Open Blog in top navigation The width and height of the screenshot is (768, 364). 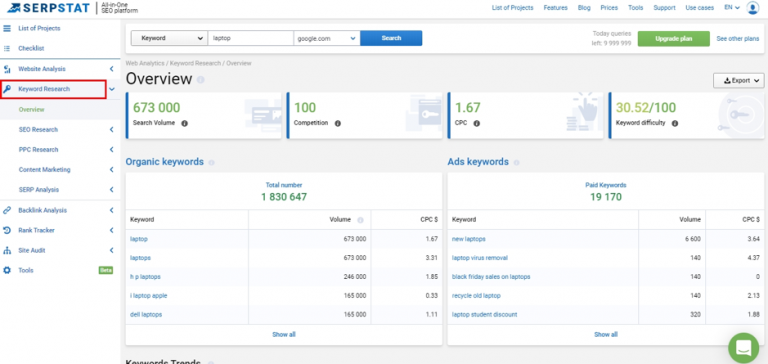584,8
